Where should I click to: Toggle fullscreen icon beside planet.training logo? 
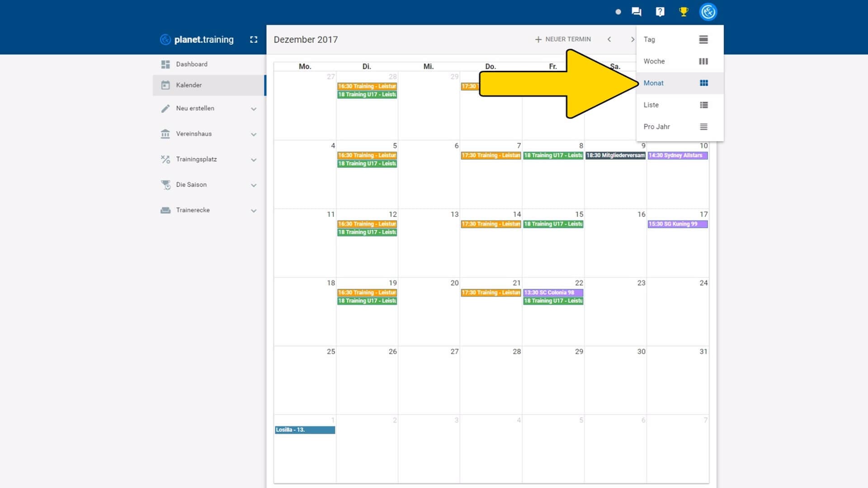(x=254, y=40)
